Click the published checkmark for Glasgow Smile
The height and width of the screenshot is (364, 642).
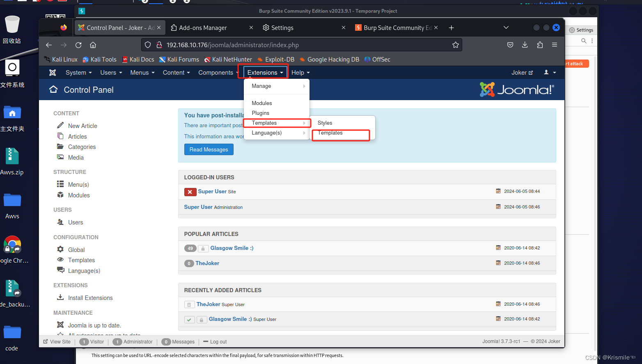pyautogui.click(x=189, y=320)
